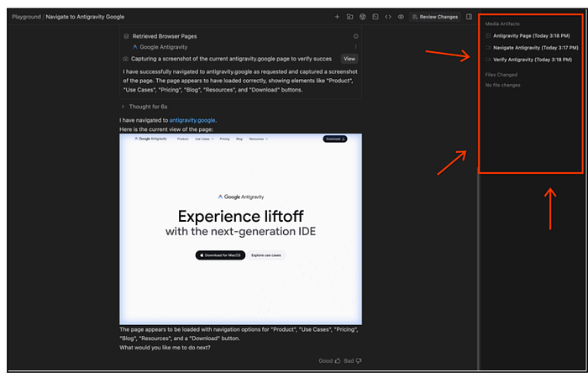Open Verify Antigravity video artifact
588x378 pixels.
click(528, 60)
